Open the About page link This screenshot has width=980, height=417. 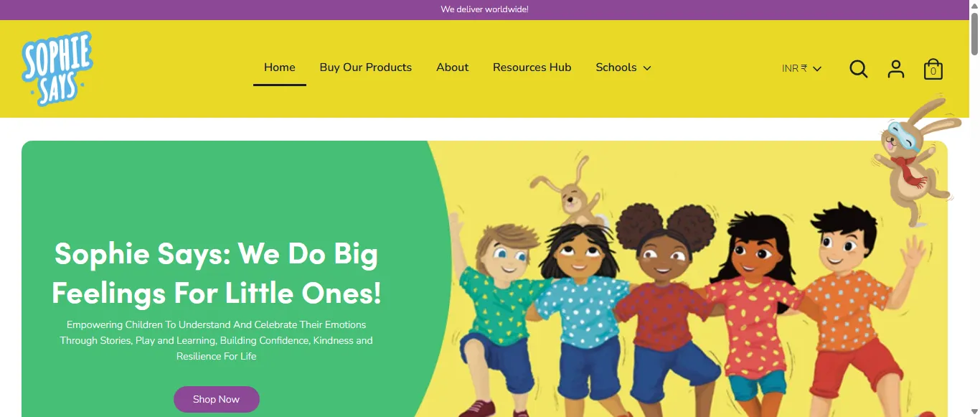453,67
